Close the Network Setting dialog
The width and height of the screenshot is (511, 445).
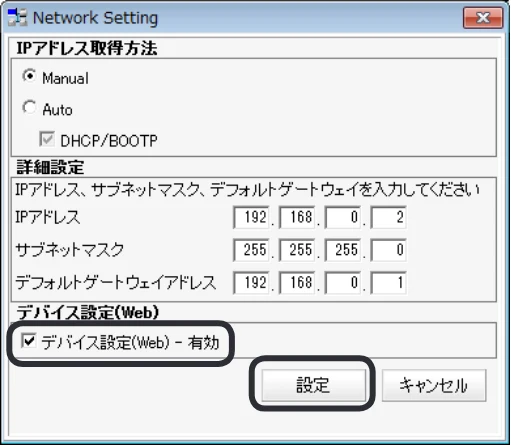tap(483, 17)
